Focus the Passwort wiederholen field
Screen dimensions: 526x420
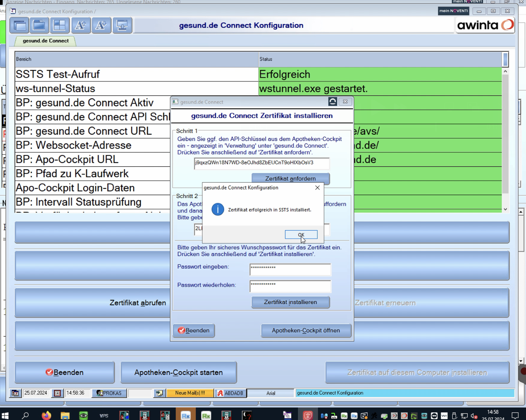coord(290,286)
